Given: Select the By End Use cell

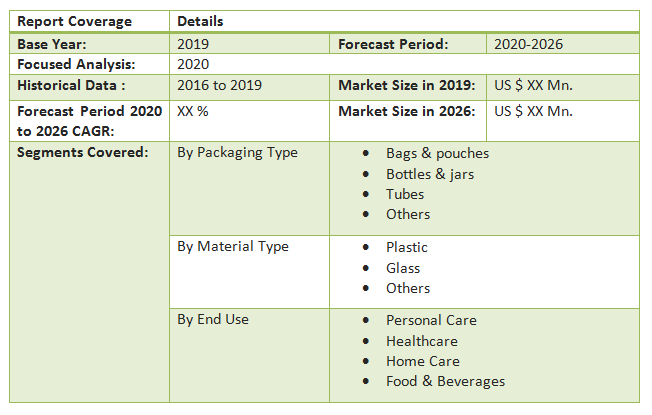Looking at the screenshot, I should 213,319.
